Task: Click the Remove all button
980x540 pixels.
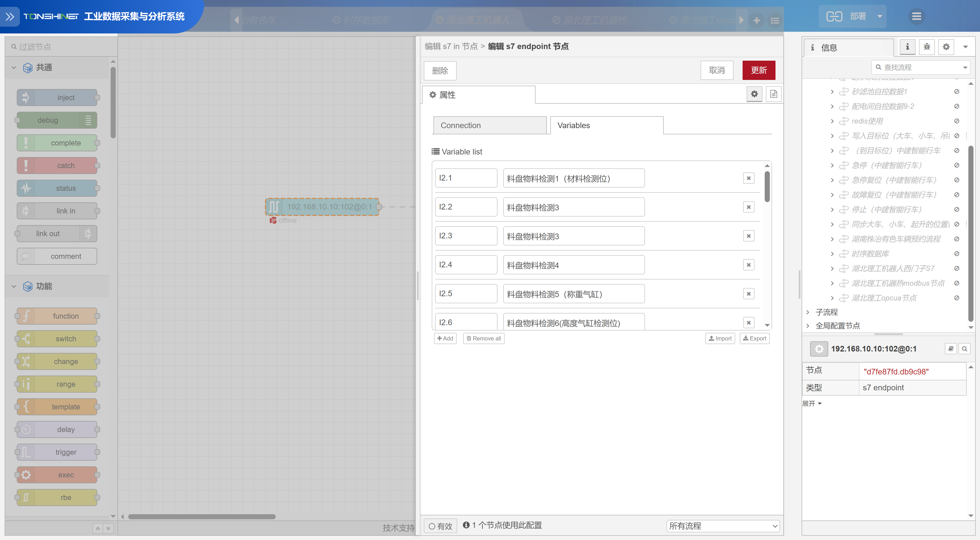Action: click(484, 338)
